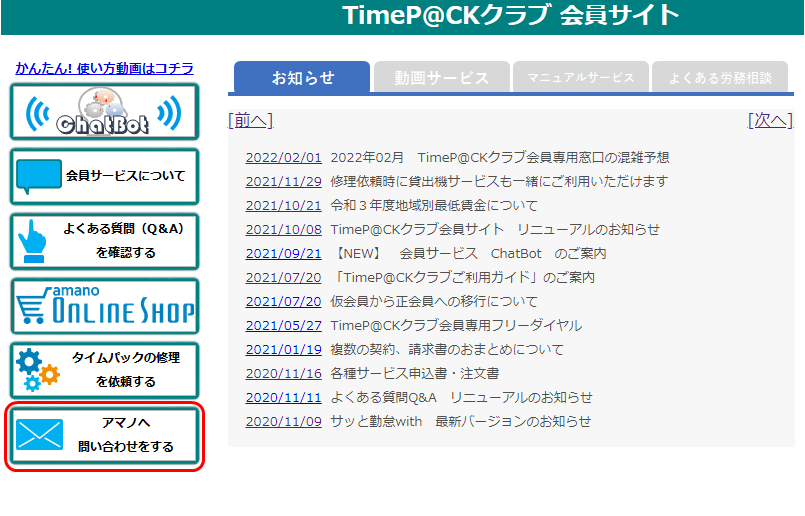805x516 pixels.
Task: Click text 修理依頼時に貸出機サービスも一緒にご利用いただけます
Action: (x=499, y=182)
